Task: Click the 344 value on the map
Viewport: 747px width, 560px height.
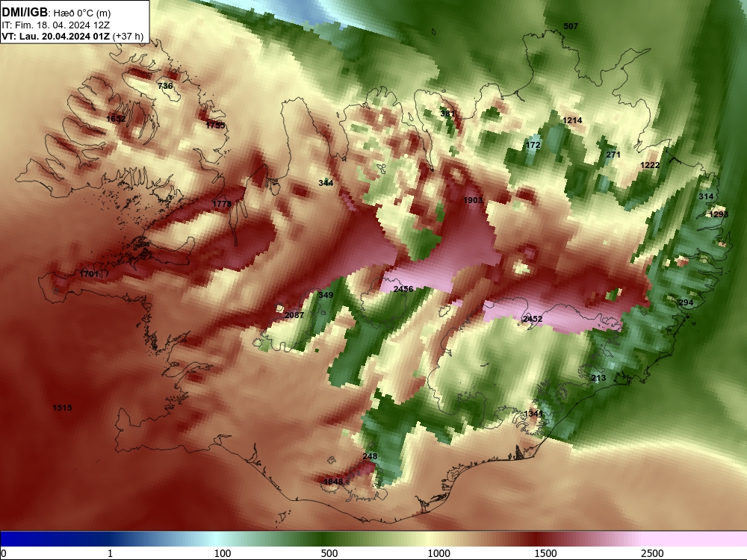Action: [x=326, y=182]
